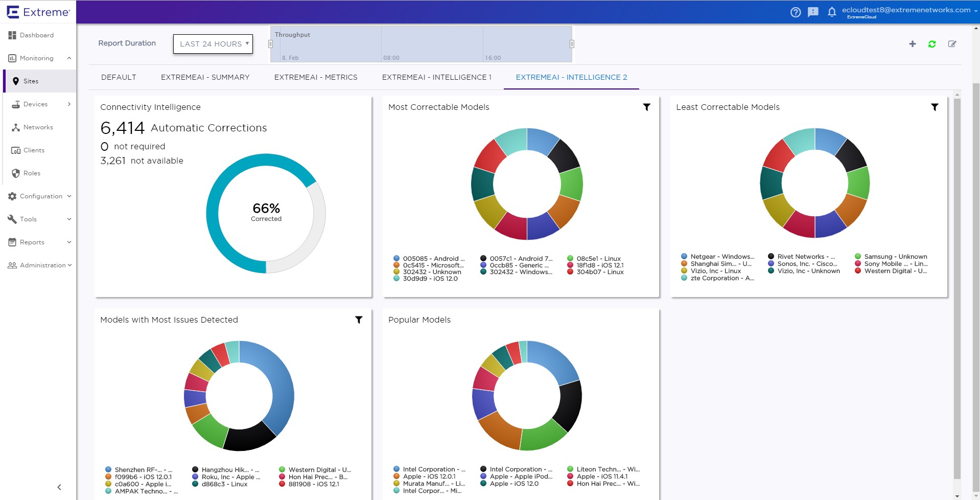Filter Models with Most Issues Detected
The width and height of the screenshot is (980, 500).
click(359, 320)
